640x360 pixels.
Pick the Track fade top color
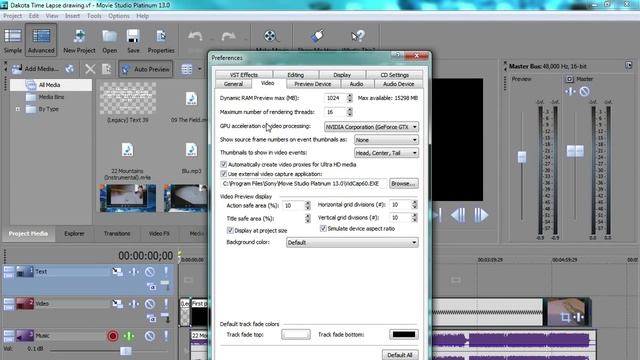296,334
